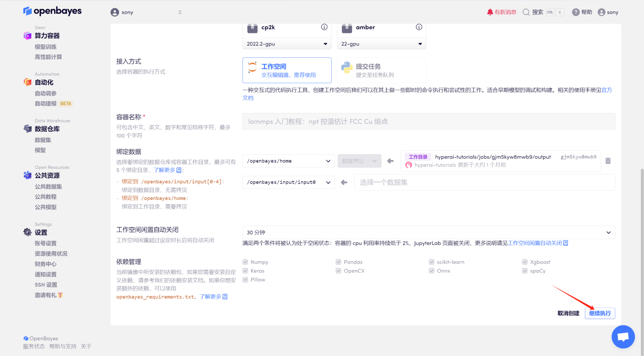Image resolution: width=644 pixels, height=356 pixels.
Task: Click the cp2k info icon
Action: [x=324, y=27]
